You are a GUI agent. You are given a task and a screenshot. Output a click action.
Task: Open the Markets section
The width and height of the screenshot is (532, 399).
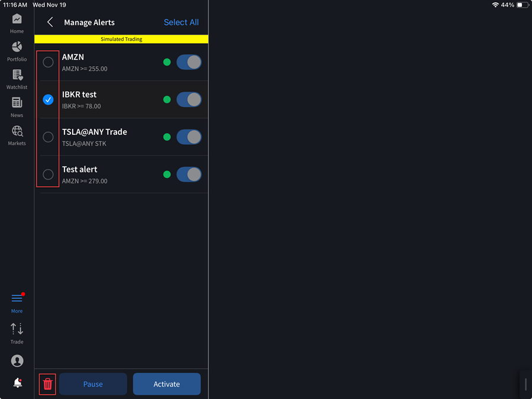[x=17, y=134]
